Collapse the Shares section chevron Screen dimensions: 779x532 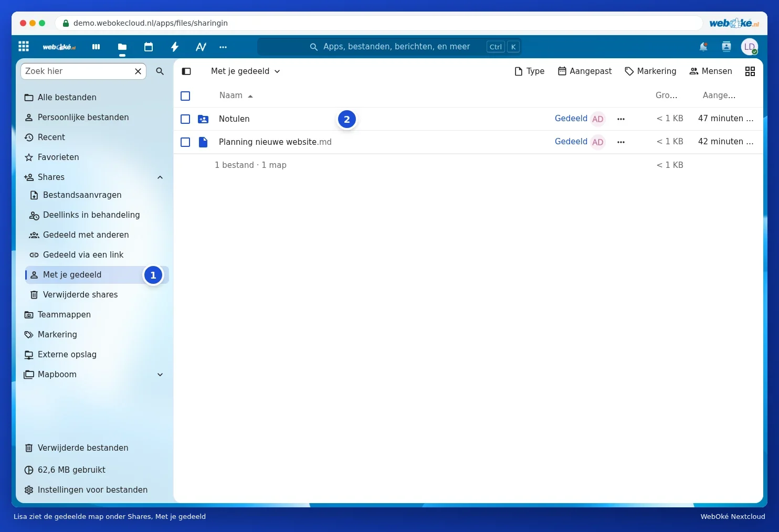point(160,177)
